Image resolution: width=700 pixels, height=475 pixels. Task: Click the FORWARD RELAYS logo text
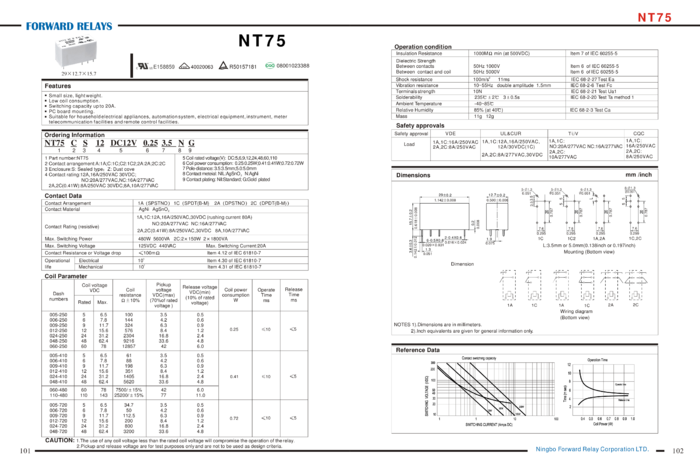(69, 26)
